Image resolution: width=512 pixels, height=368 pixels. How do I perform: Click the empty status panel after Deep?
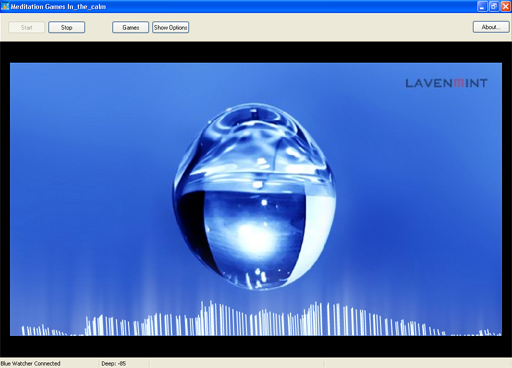click(x=237, y=363)
